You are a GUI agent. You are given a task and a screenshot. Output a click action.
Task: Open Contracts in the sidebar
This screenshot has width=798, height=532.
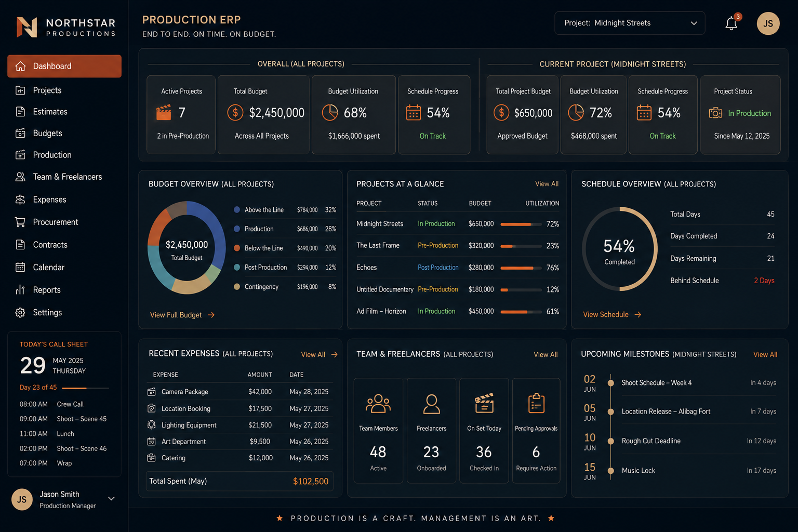coord(64,245)
